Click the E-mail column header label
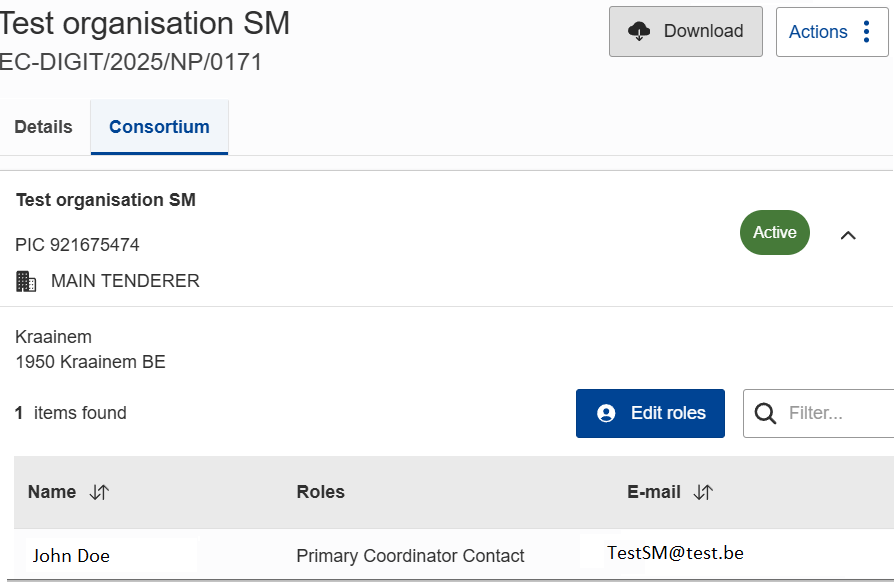894x582 pixels. pyautogui.click(x=654, y=492)
